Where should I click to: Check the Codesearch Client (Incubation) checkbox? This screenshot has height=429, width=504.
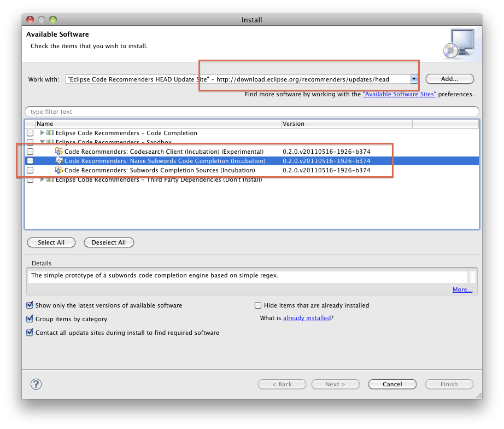tap(30, 151)
